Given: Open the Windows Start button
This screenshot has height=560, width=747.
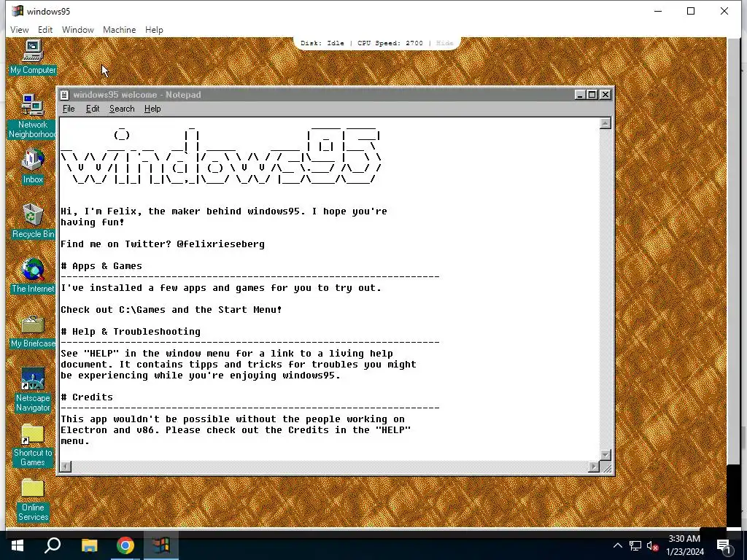Looking at the screenshot, I should click(18, 545).
